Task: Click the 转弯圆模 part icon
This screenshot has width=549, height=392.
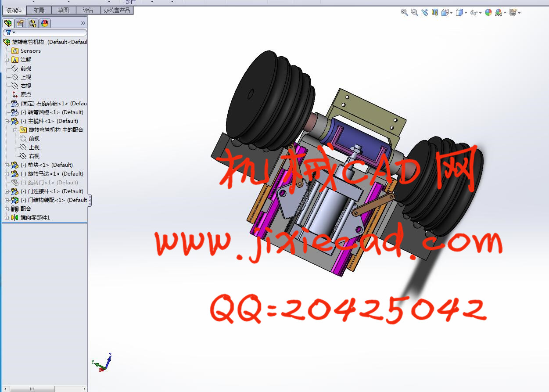Action: point(15,112)
